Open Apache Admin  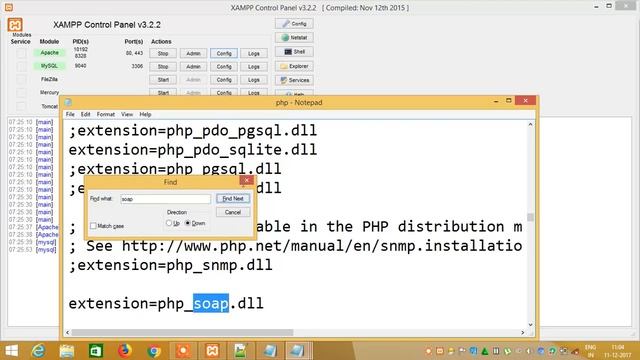[193, 53]
